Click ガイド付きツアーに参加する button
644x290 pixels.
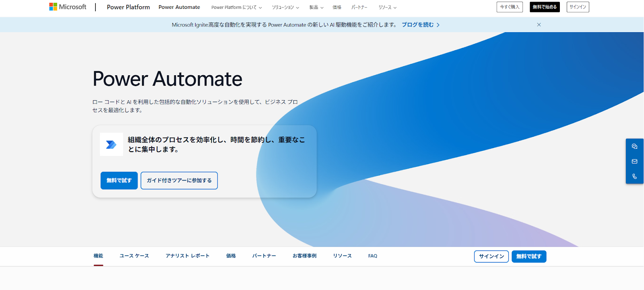[179, 181]
